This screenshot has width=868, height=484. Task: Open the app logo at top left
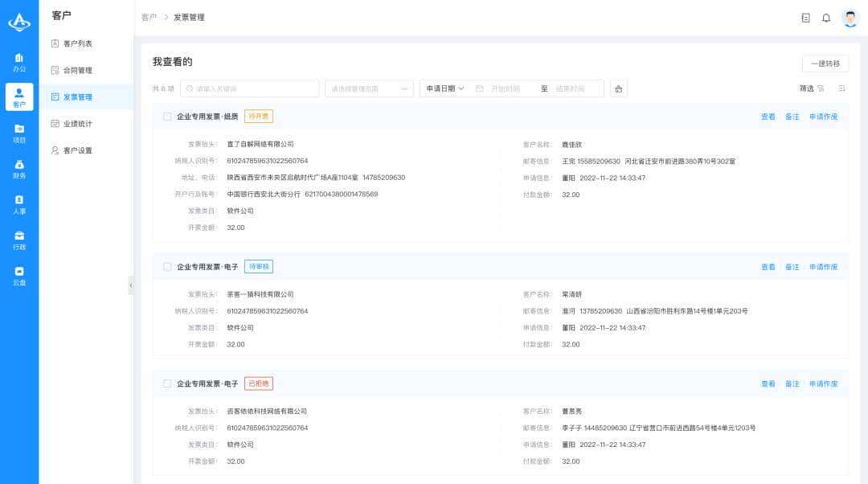(x=20, y=22)
